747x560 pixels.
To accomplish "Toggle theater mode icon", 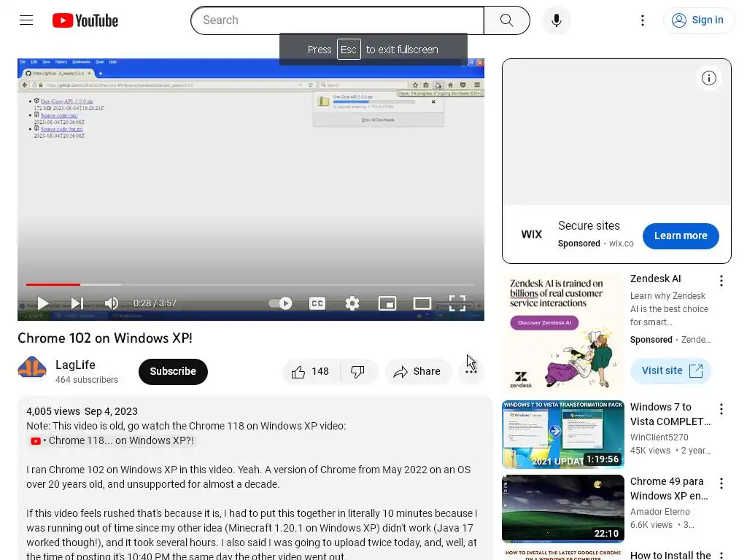I will [422, 303].
